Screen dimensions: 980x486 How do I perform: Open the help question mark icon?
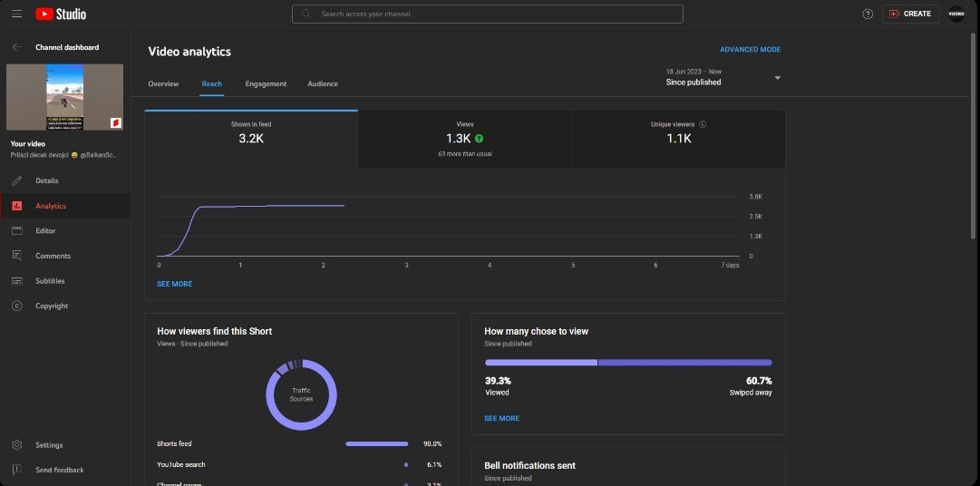tap(868, 14)
